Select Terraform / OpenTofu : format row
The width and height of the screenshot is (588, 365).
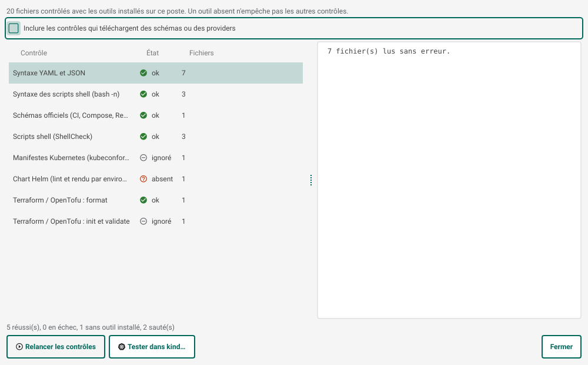(x=156, y=200)
